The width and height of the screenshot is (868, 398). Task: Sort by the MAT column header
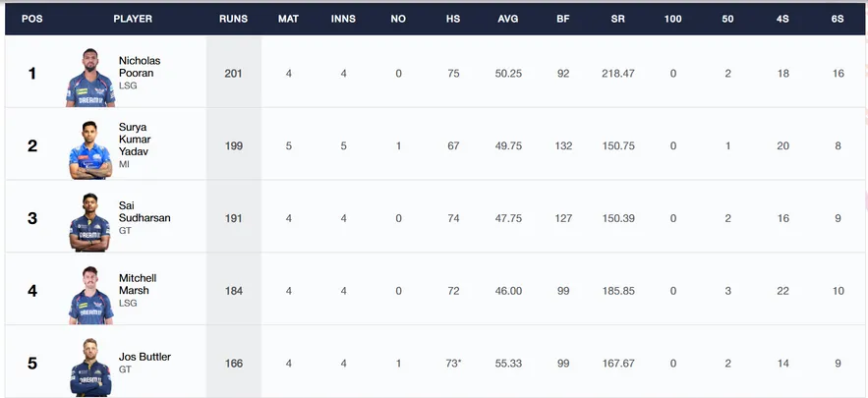[x=288, y=19]
